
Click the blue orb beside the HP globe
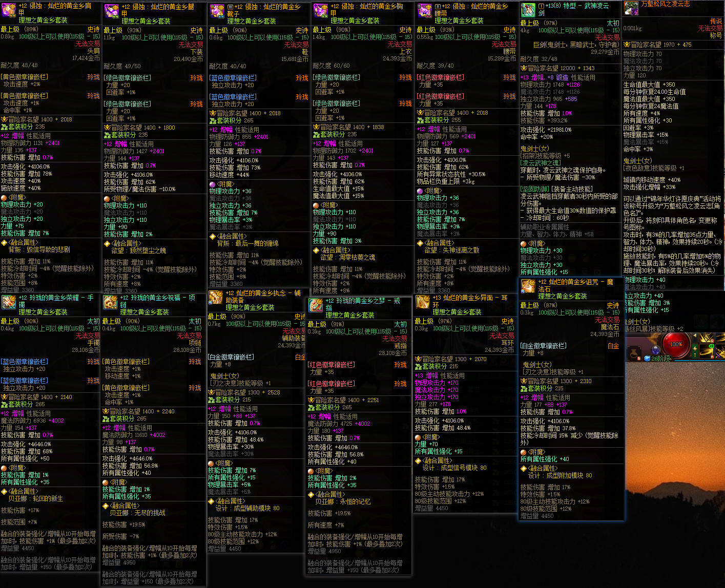point(655,351)
